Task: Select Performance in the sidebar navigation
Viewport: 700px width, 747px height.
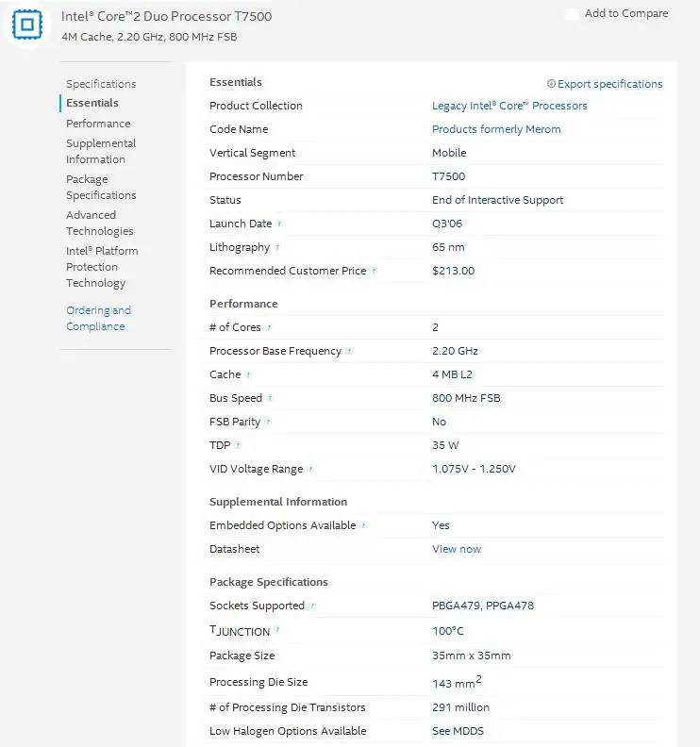Action: tap(98, 124)
